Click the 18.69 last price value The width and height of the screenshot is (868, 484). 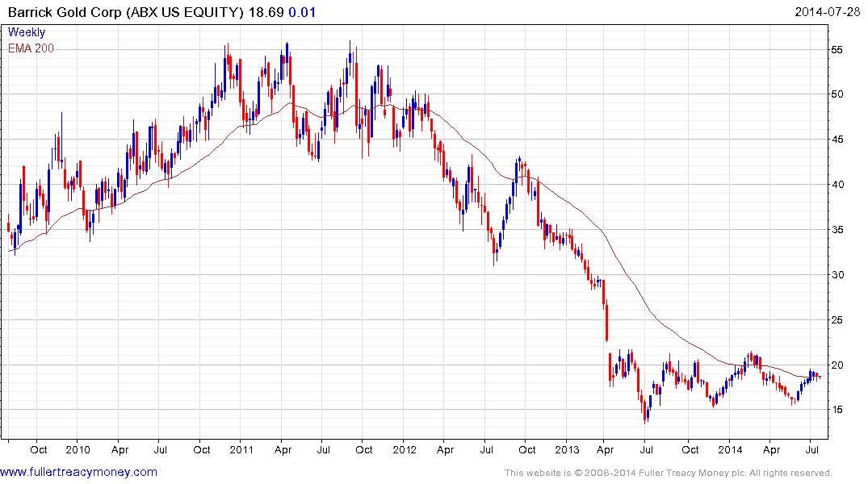266,12
